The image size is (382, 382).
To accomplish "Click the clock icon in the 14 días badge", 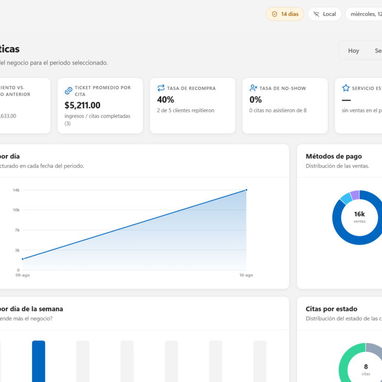I will [274, 14].
